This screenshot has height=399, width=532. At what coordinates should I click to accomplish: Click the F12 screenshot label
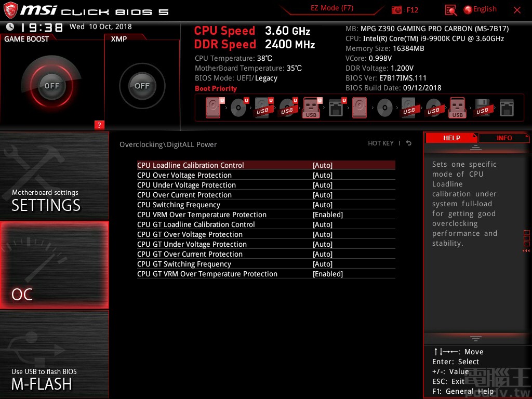(412, 10)
